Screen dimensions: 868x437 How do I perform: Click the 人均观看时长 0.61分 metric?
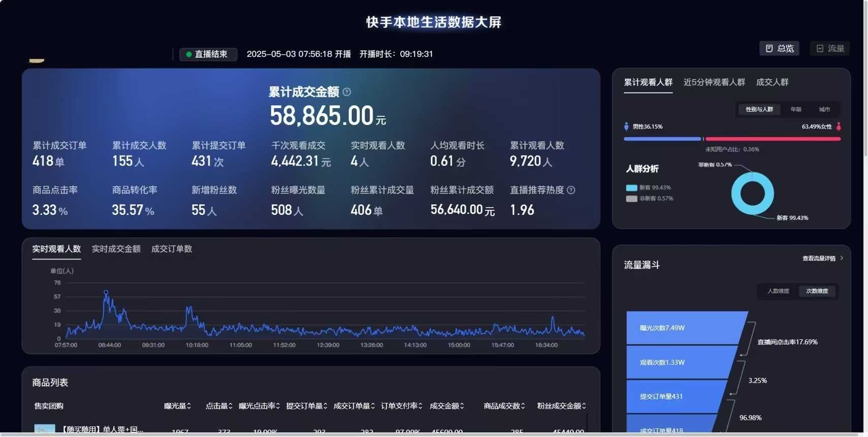pos(457,154)
